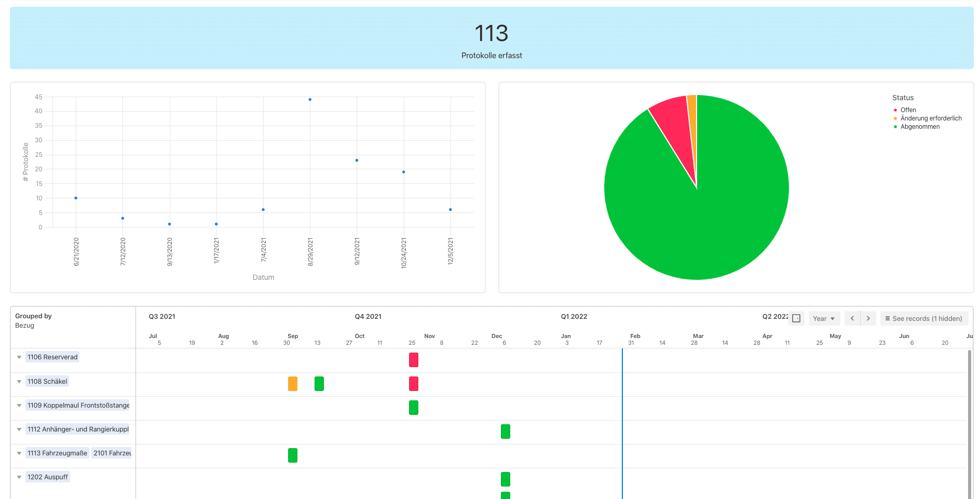The height and width of the screenshot is (499, 980).
Task: Open orange record in 1108 Schäkel row
Action: pos(293,384)
